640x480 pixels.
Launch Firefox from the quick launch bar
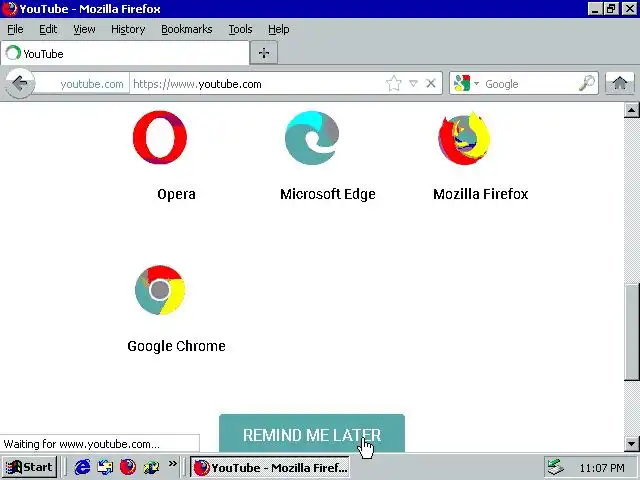click(128, 467)
